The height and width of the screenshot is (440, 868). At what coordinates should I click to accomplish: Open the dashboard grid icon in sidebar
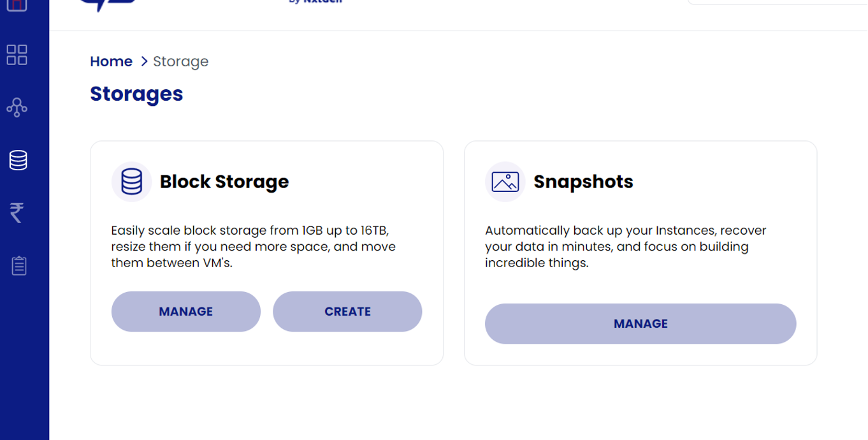click(x=17, y=55)
